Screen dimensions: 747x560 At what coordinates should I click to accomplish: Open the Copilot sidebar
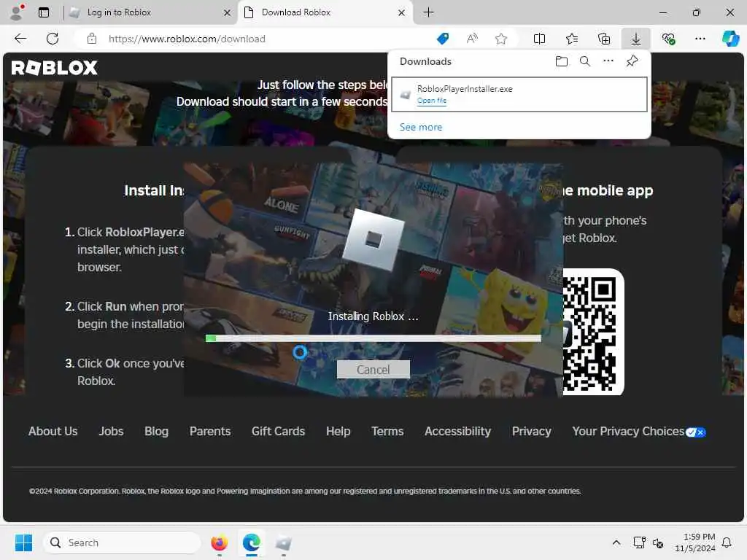point(731,39)
